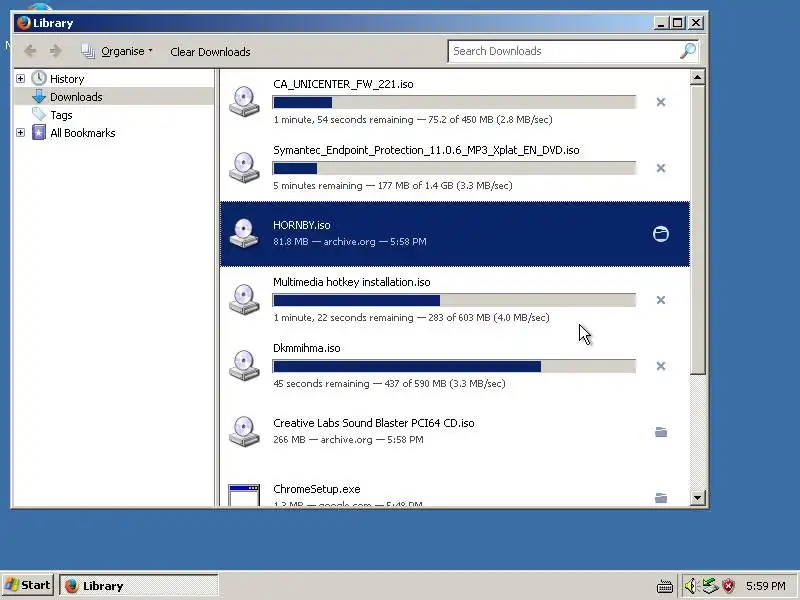Click the network connection tray icon
The image size is (800, 600).
[x=710, y=586]
